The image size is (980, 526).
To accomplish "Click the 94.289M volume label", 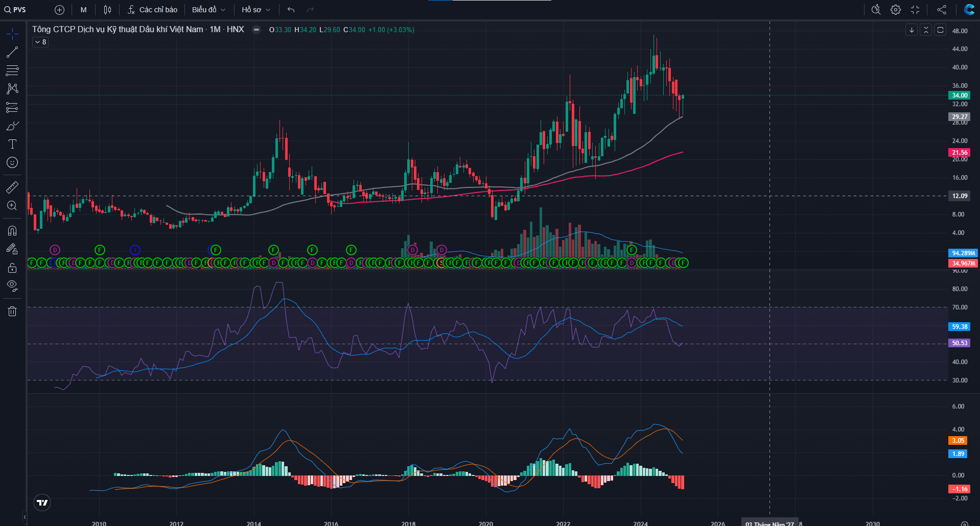I will [x=963, y=253].
